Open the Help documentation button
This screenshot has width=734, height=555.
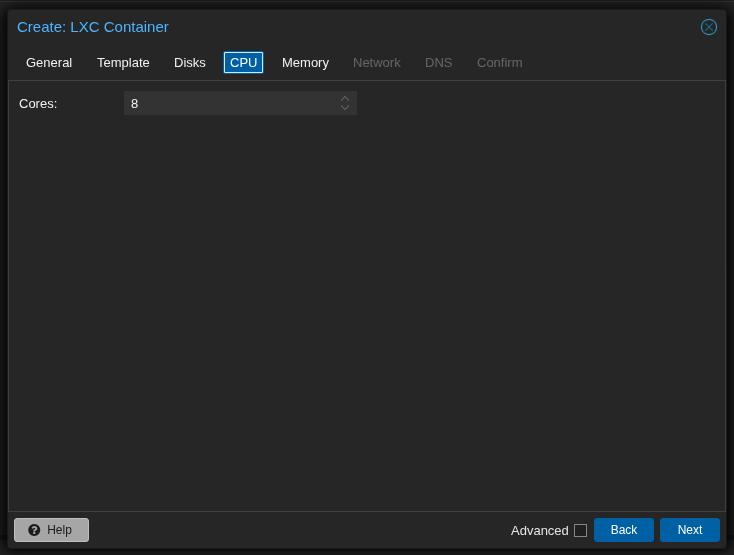coord(51,530)
